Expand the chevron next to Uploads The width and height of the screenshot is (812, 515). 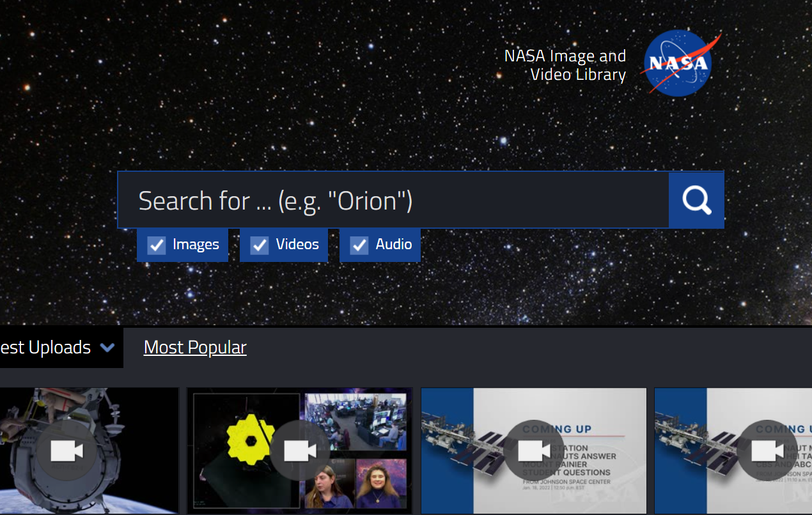point(107,348)
